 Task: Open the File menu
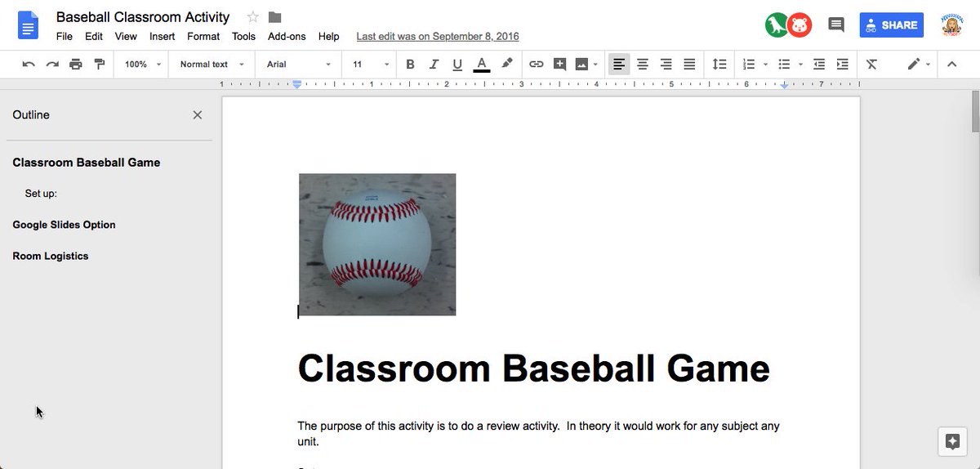tap(65, 36)
